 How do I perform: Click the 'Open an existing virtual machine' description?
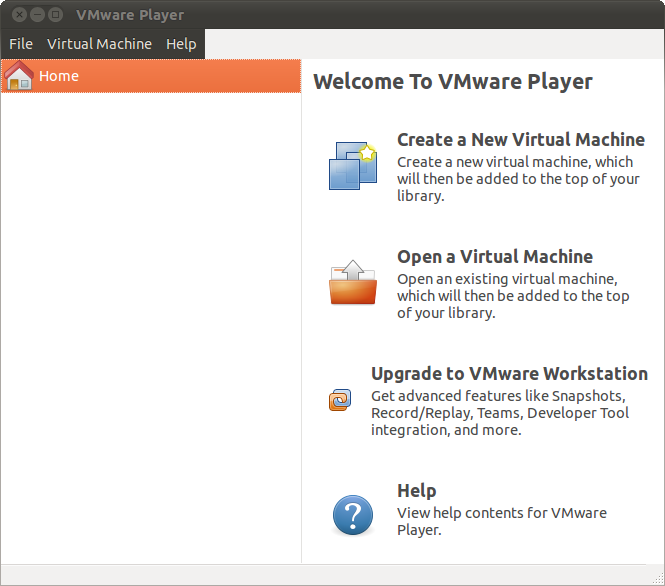coord(512,296)
